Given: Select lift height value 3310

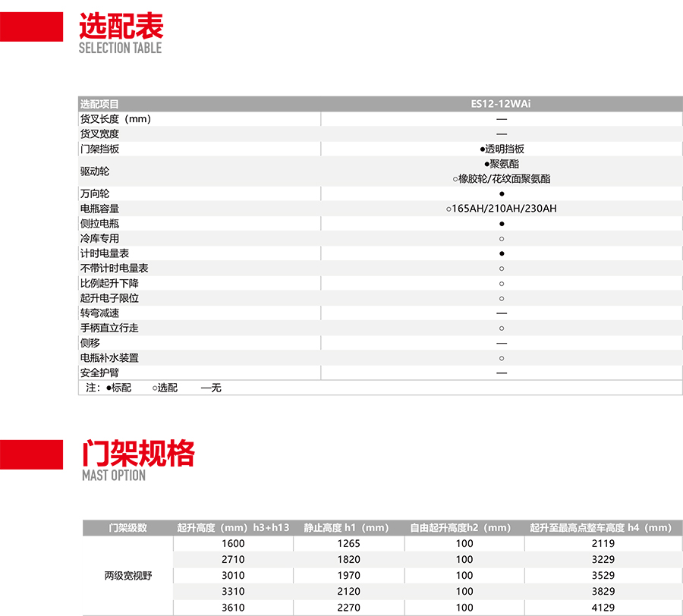Looking at the screenshot, I should click(233, 592).
